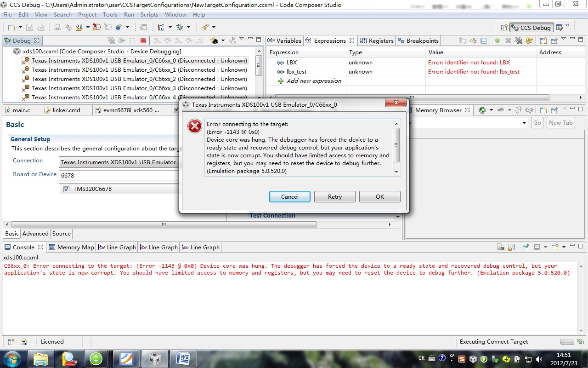Image resolution: width=588 pixels, height=368 pixels.
Task: Click the Board or Device input field
Action: pyautogui.click(x=119, y=175)
